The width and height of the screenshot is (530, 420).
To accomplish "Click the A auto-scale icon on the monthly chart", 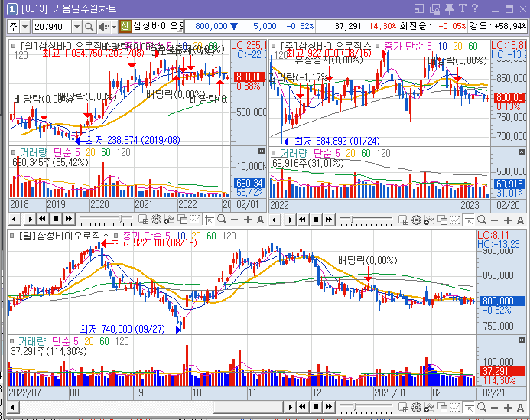I will [x=260, y=220].
